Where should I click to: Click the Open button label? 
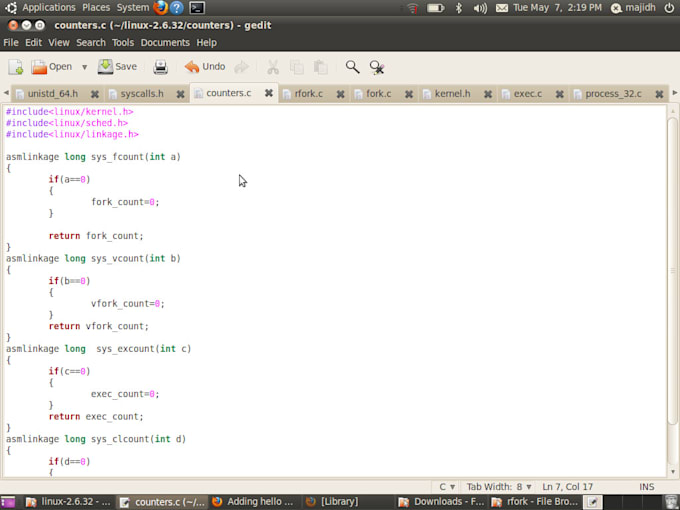pyautogui.click(x=60, y=67)
